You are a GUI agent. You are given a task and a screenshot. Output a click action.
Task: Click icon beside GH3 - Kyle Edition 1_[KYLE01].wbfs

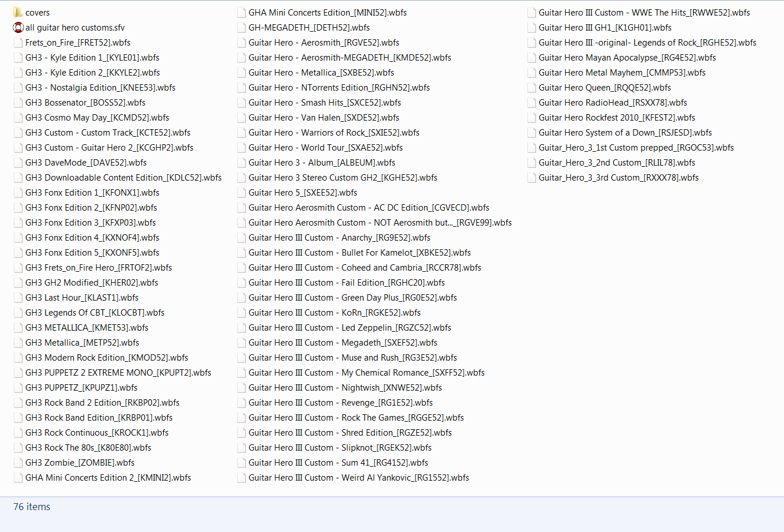tap(18, 57)
